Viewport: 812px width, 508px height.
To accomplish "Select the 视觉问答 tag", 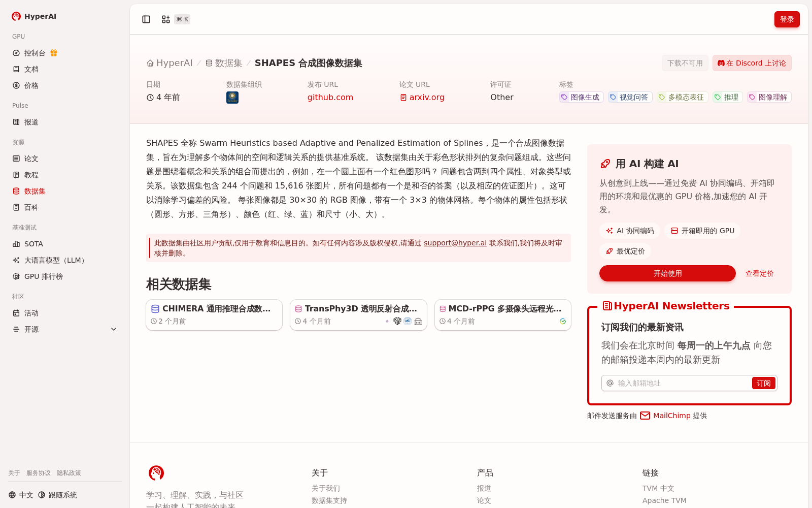I will (630, 97).
